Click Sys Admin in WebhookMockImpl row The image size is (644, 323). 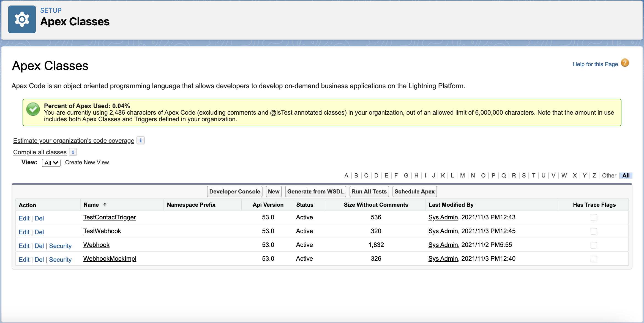click(x=443, y=259)
